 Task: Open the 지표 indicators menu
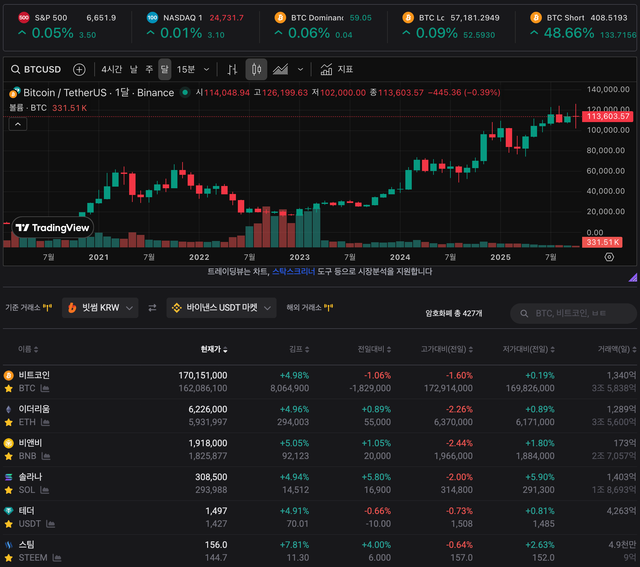pos(337,69)
